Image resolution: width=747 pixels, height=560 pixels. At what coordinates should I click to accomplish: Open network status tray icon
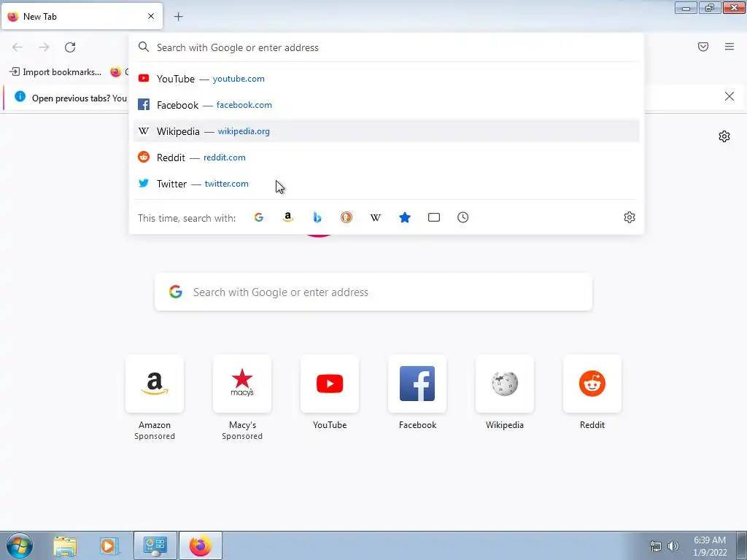[656, 546]
